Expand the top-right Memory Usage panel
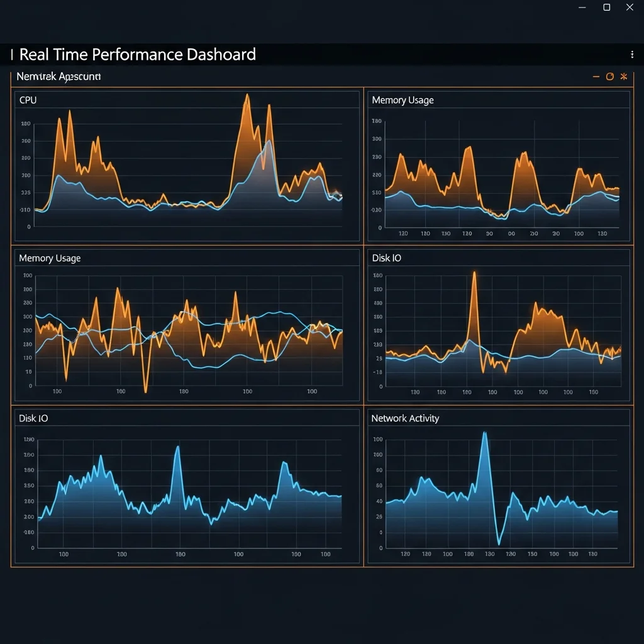 403,99
